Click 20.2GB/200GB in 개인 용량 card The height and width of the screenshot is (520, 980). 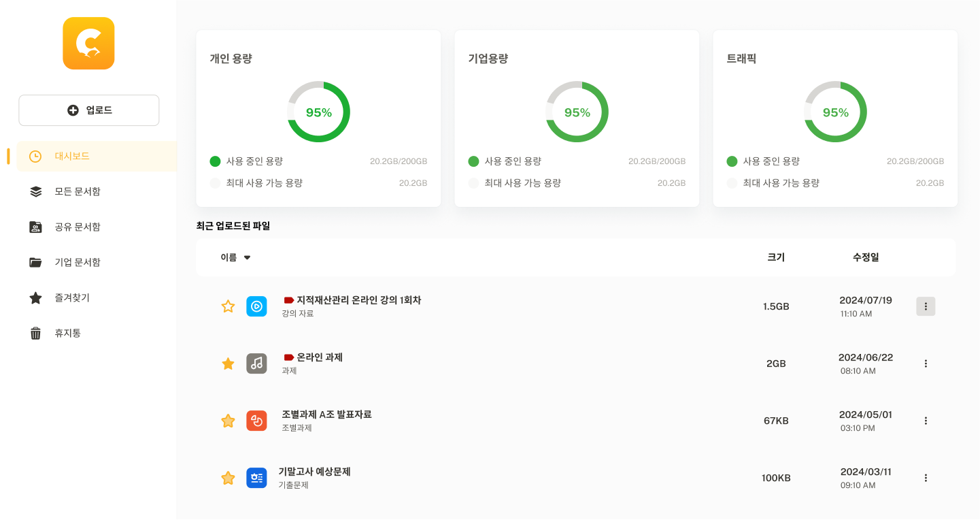(x=399, y=161)
